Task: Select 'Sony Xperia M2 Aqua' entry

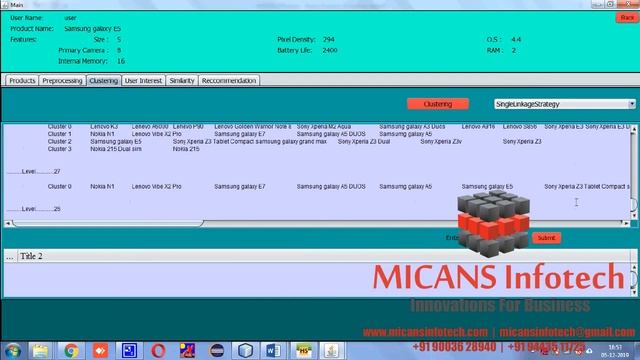Action: pyautogui.click(x=324, y=127)
